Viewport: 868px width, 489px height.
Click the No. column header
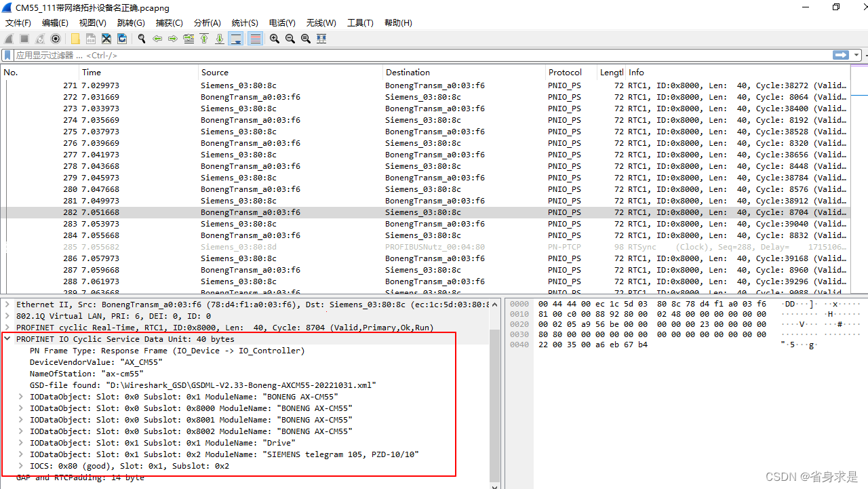point(40,73)
